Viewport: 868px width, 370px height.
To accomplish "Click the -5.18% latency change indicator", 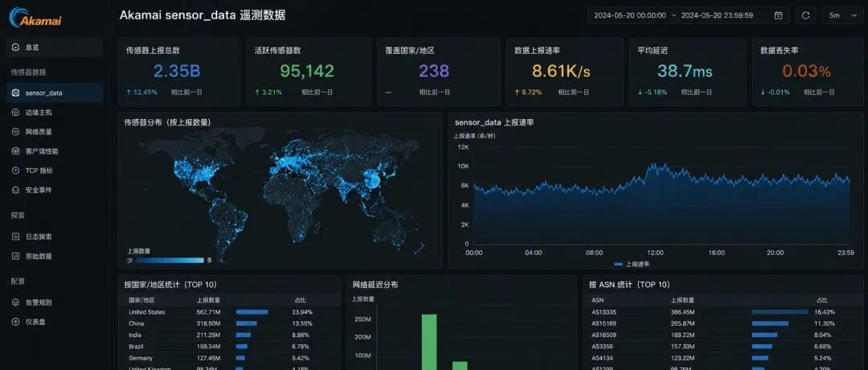I will click(652, 92).
